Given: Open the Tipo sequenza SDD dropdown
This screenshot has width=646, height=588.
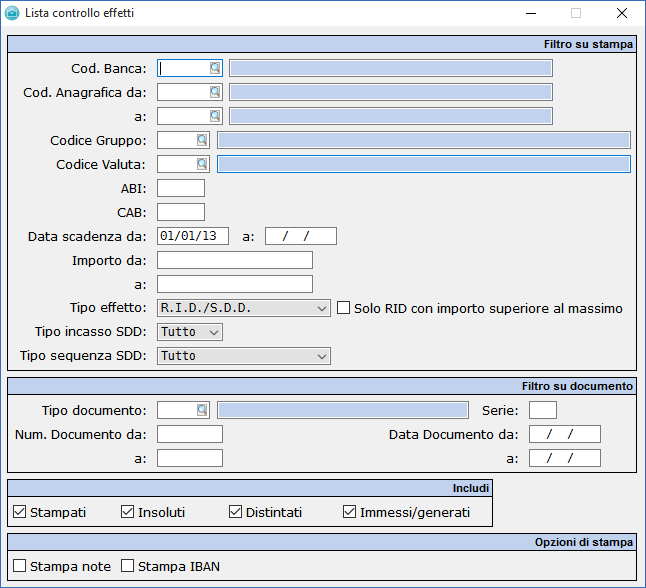Looking at the screenshot, I should click(x=243, y=356).
